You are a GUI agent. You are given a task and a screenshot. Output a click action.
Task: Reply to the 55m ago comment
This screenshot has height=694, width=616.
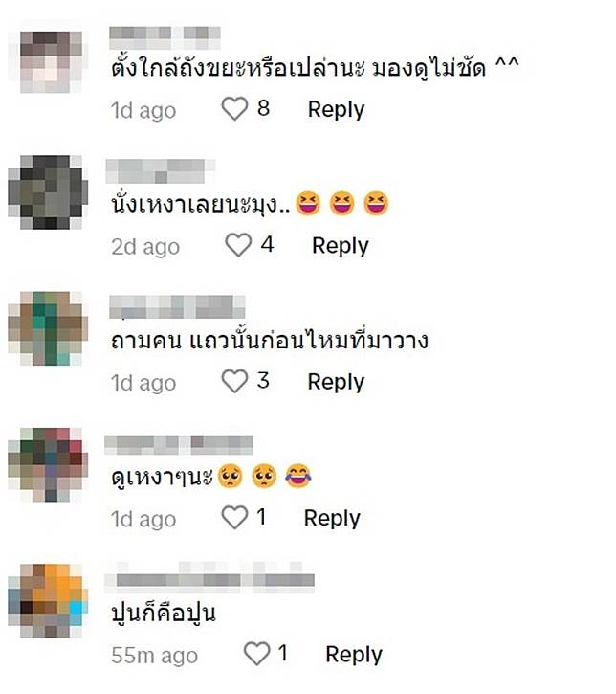[354, 655]
